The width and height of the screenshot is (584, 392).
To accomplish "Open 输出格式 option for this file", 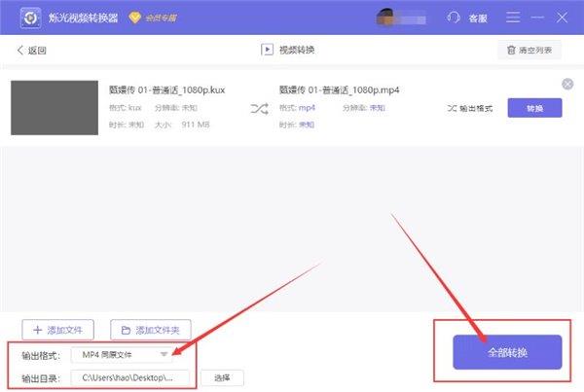I will point(470,108).
